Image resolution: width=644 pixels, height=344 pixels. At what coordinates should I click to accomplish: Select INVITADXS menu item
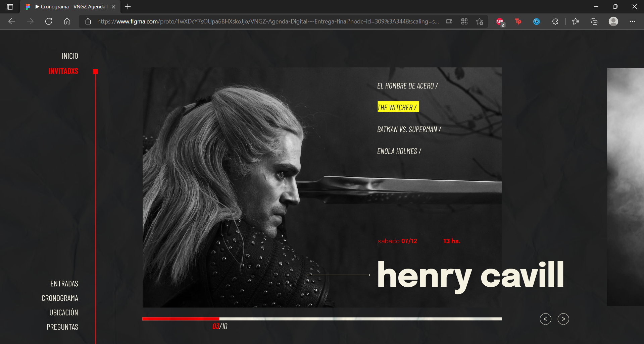click(63, 71)
